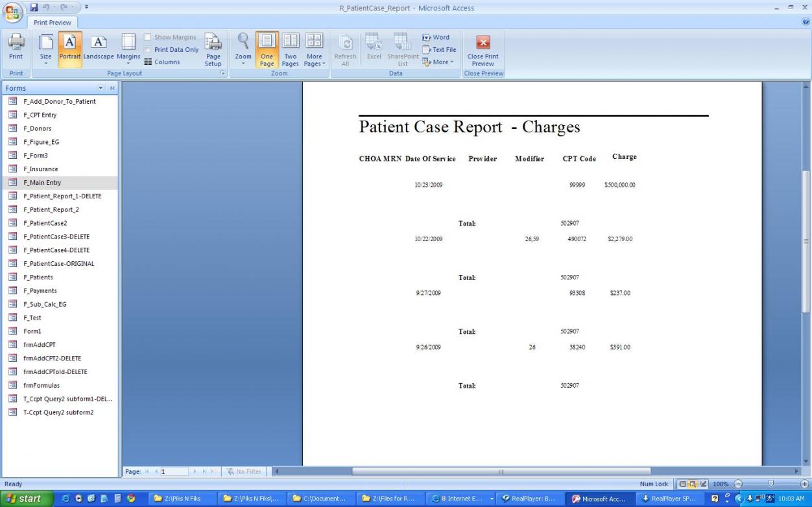Export to SharePoint List

click(403, 49)
